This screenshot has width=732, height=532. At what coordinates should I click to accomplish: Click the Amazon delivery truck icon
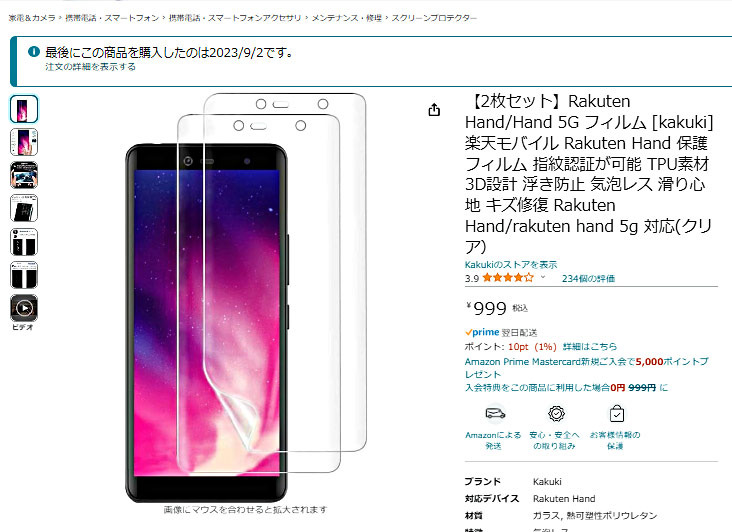(x=495, y=413)
